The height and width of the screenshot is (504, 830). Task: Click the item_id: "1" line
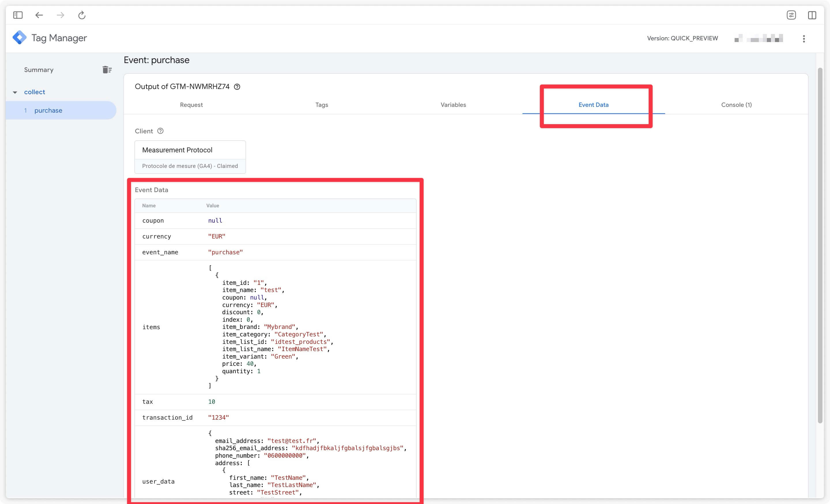[x=245, y=283]
